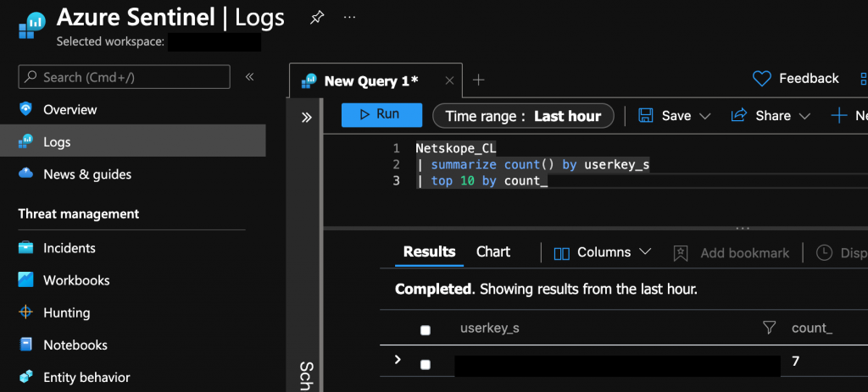Click the Columns layout icon

click(562, 253)
